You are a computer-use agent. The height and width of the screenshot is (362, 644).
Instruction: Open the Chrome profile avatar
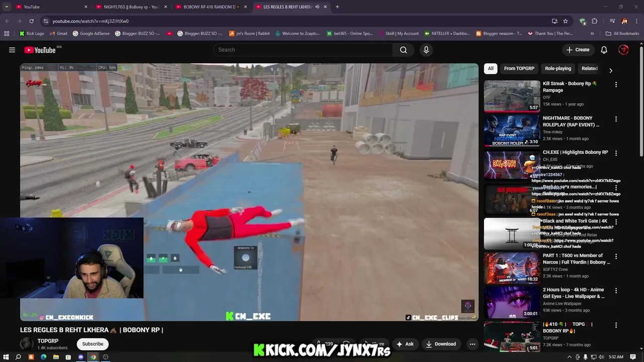[624, 21]
